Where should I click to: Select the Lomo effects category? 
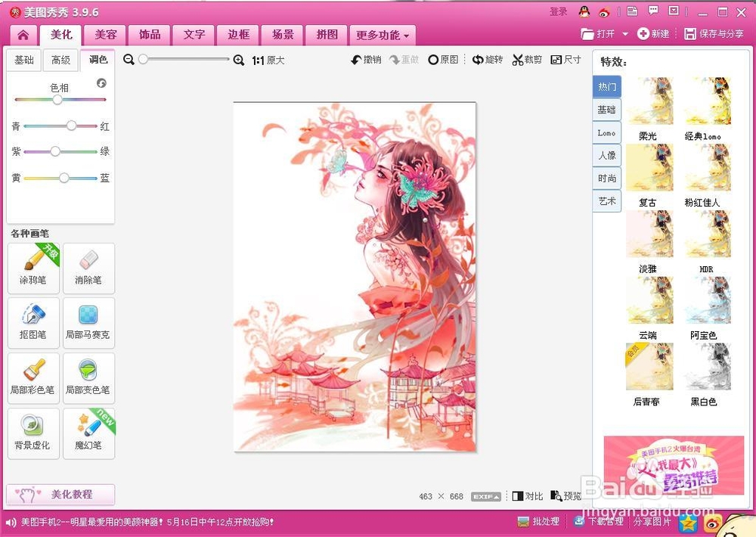(x=607, y=132)
